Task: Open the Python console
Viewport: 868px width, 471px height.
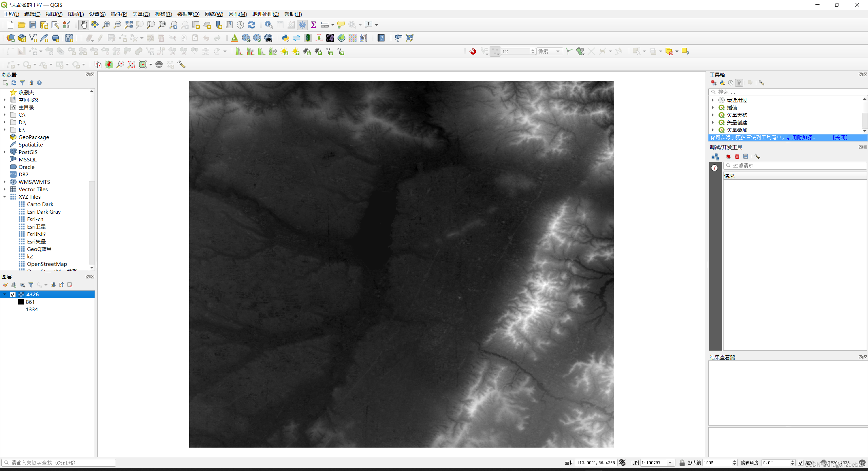Action: (x=285, y=38)
